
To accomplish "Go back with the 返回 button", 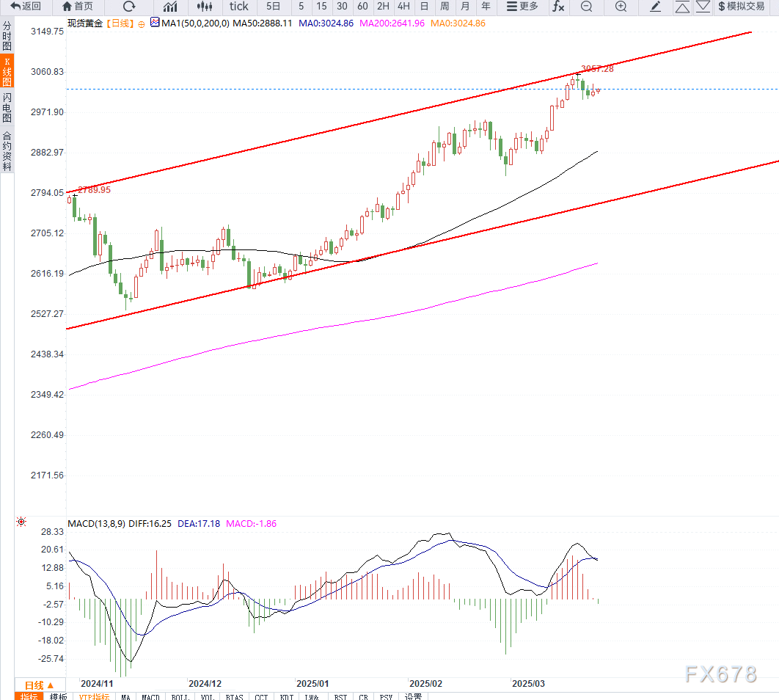I will pyautogui.click(x=26, y=7).
